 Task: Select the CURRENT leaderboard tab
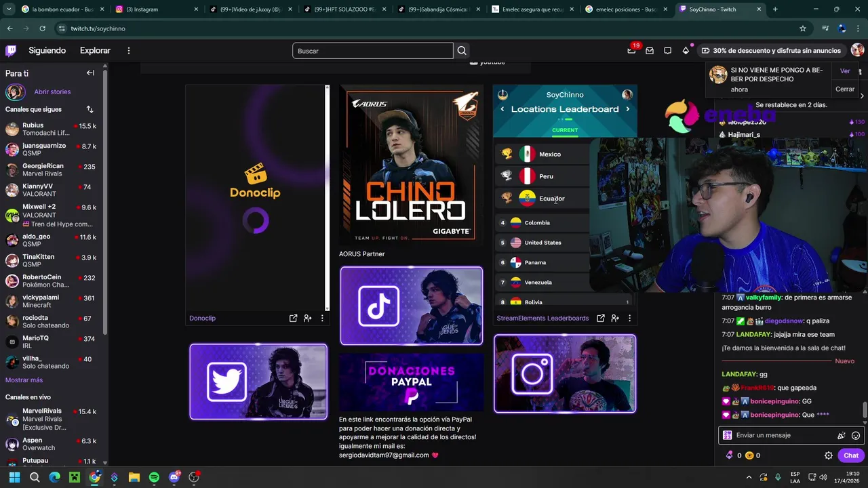click(565, 130)
